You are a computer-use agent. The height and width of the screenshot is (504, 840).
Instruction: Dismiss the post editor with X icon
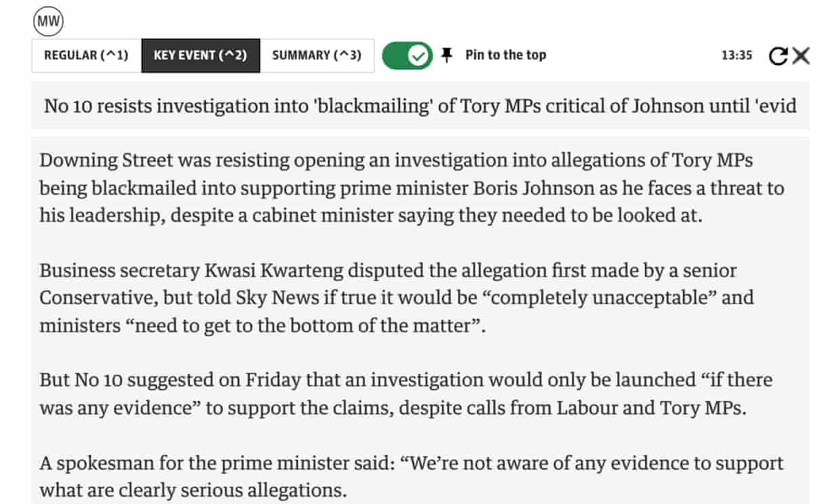coord(801,56)
